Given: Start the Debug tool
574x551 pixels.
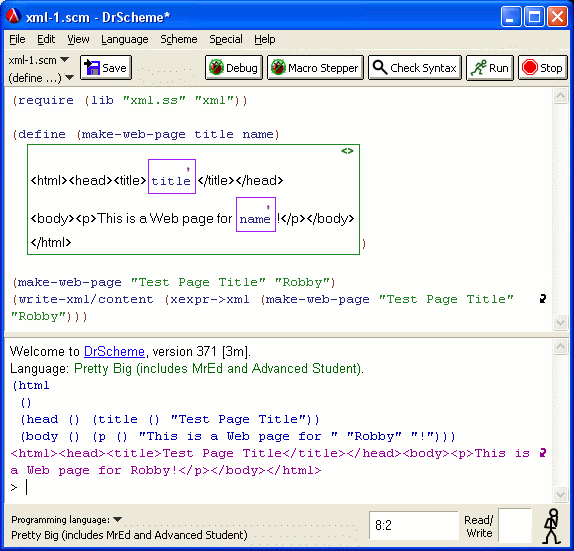Looking at the screenshot, I should 234,68.
